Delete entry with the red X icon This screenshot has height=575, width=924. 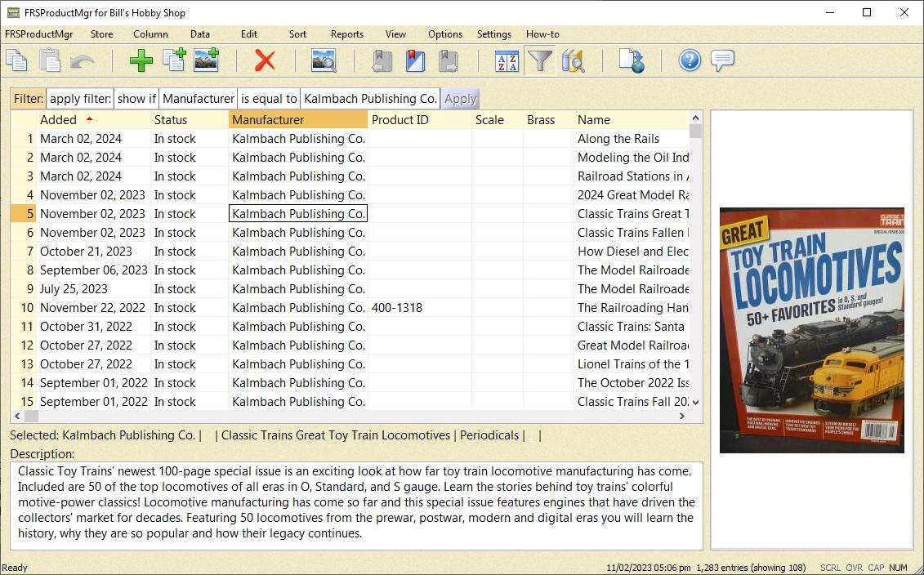tap(265, 60)
